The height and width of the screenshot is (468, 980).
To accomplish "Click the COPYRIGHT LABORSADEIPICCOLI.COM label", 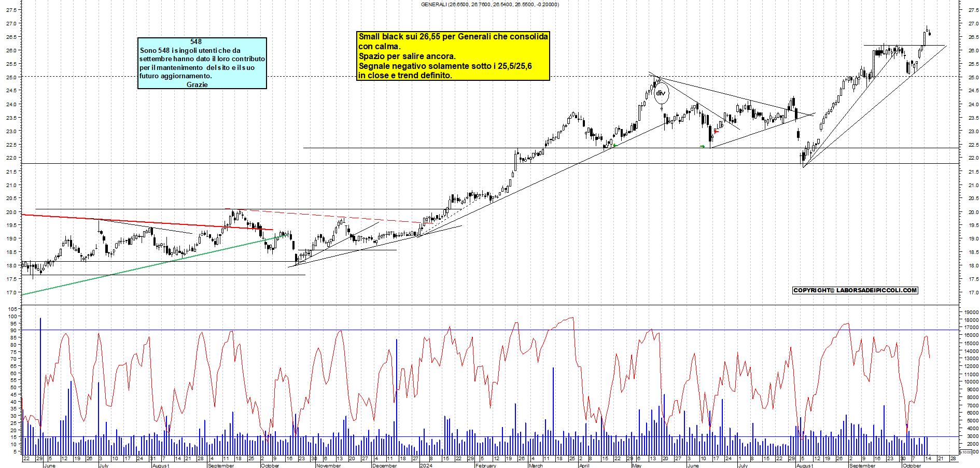I will 855,290.
